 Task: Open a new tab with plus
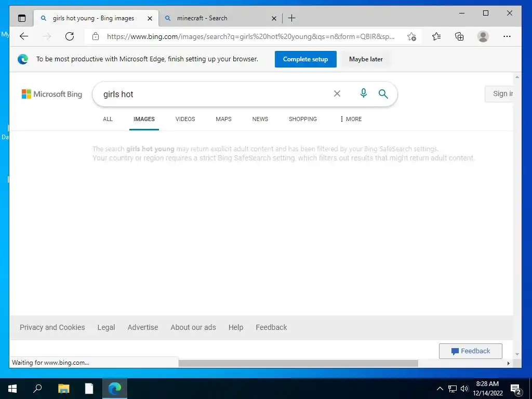coord(291,18)
